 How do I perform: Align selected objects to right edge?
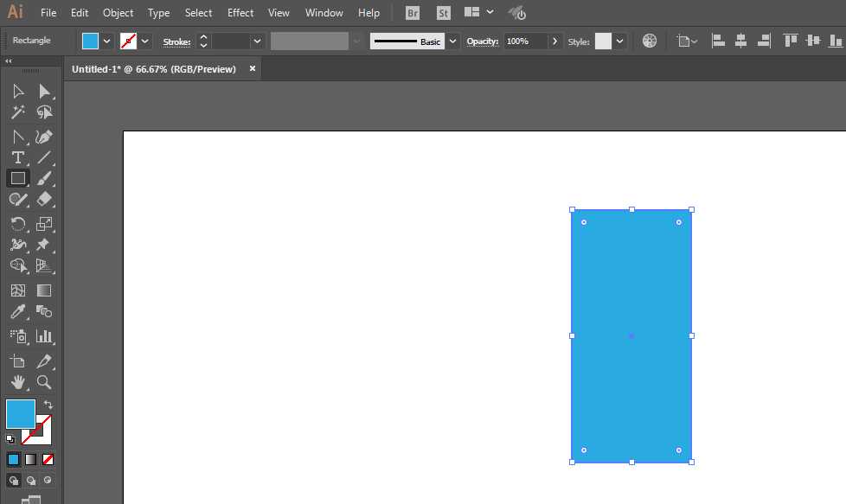[764, 41]
